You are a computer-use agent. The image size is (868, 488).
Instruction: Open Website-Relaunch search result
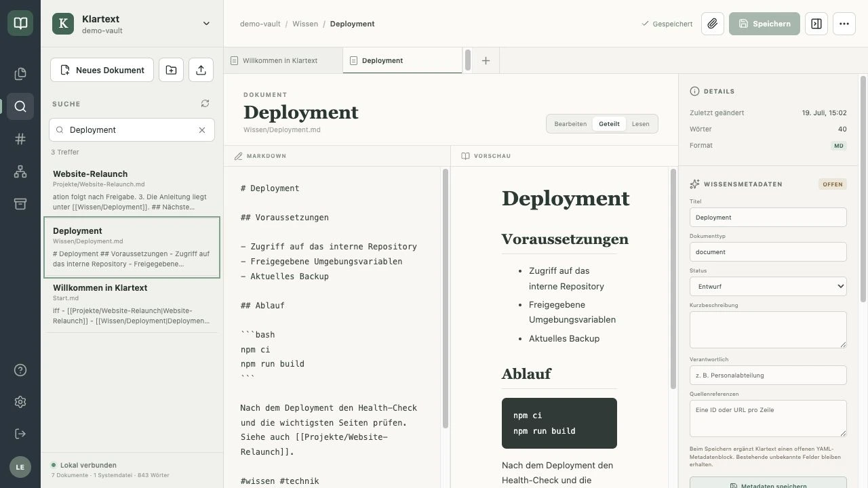[x=132, y=190]
